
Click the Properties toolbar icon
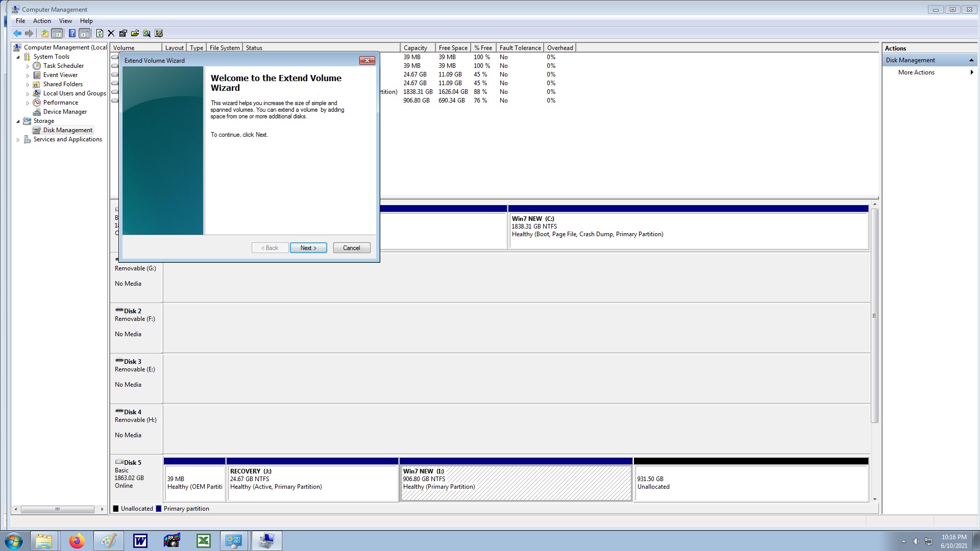[x=123, y=34]
